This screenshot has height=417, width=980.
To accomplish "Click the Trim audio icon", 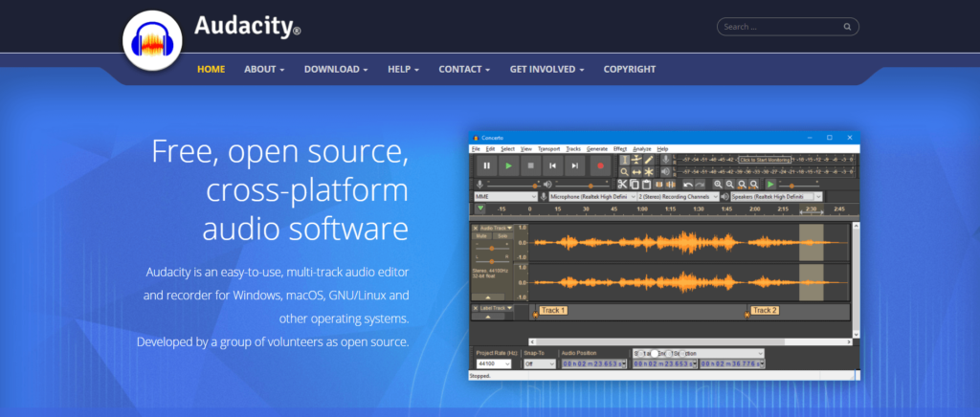I will coord(658,185).
